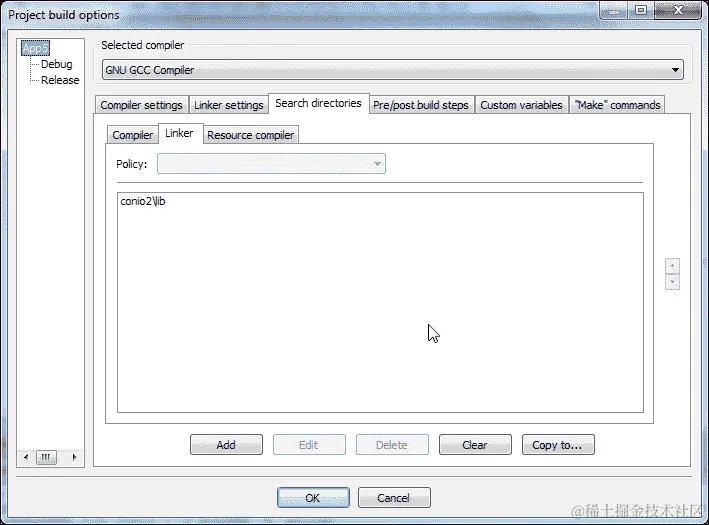Image resolution: width=709 pixels, height=525 pixels.
Task: Click the Copy to... button
Action: point(558,445)
